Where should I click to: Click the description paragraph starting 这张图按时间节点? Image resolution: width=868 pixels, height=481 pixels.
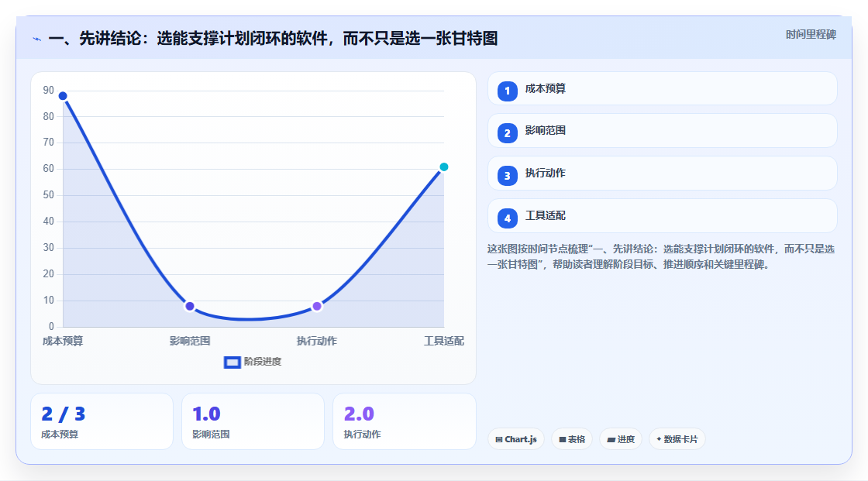pyautogui.click(x=661, y=257)
